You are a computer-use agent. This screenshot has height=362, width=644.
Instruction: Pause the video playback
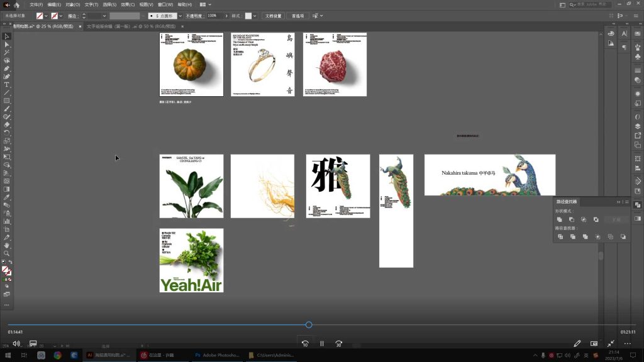pos(321,344)
